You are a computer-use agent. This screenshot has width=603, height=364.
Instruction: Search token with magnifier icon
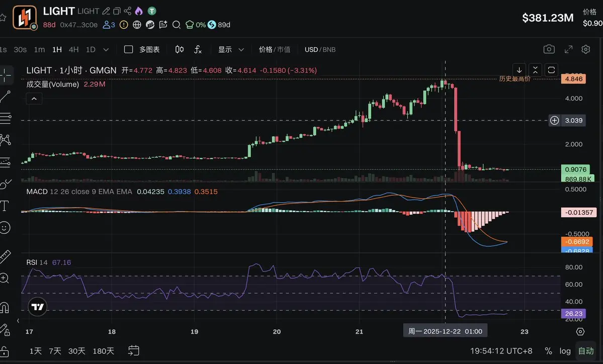[177, 25]
